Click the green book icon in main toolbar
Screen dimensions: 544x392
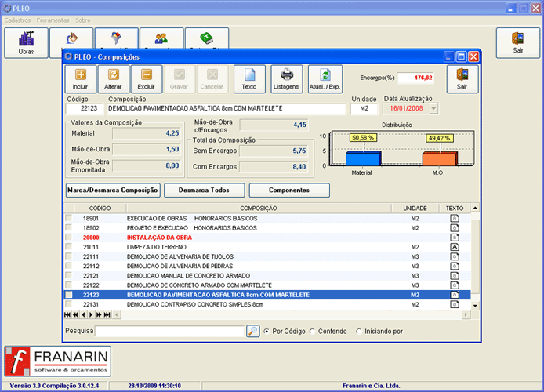(x=206, y=38)
